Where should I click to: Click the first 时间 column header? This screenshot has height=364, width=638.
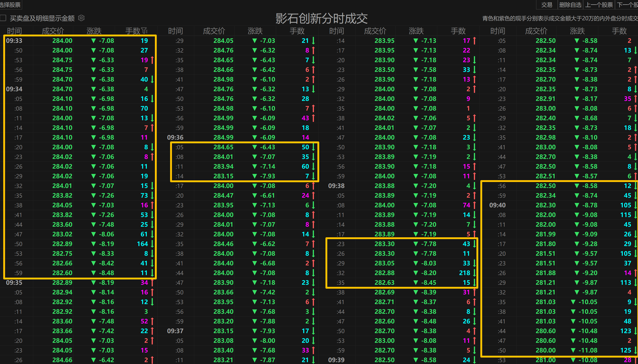(14, 31)
